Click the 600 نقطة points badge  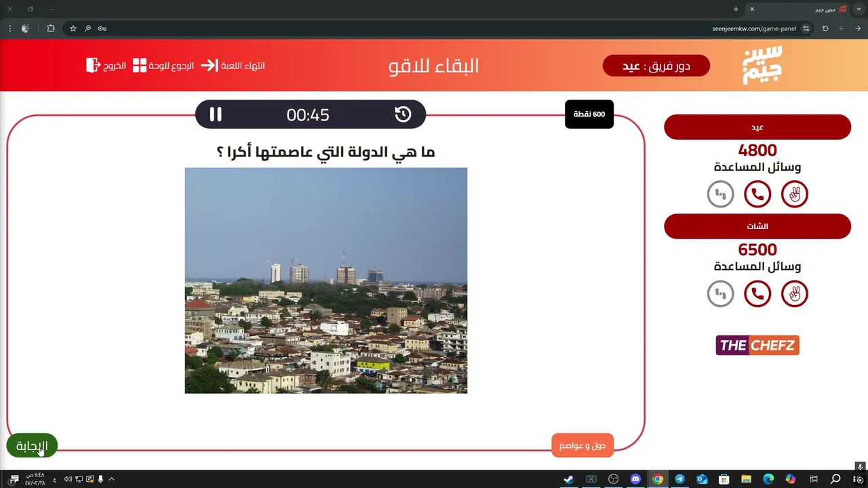coord(589,114)
